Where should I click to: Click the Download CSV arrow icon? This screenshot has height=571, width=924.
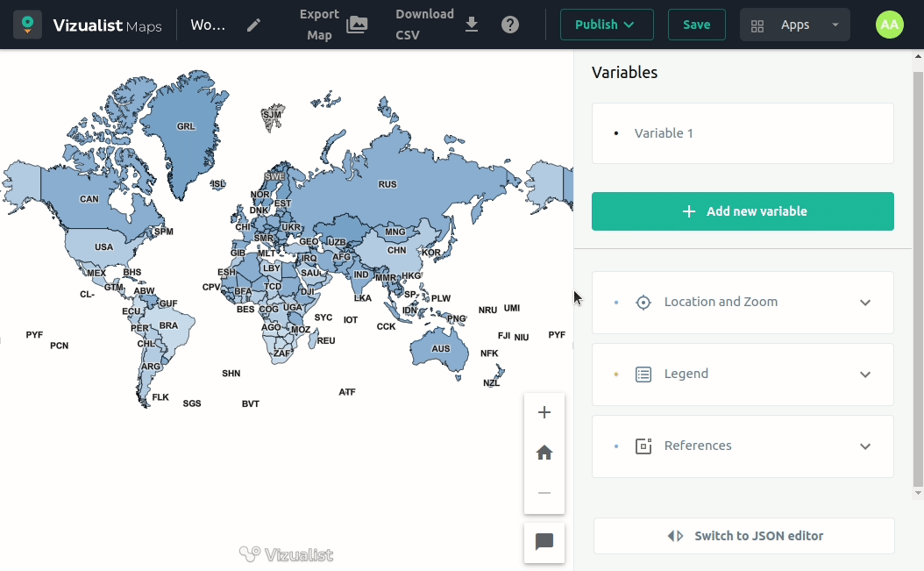click(x=472, y=25)
